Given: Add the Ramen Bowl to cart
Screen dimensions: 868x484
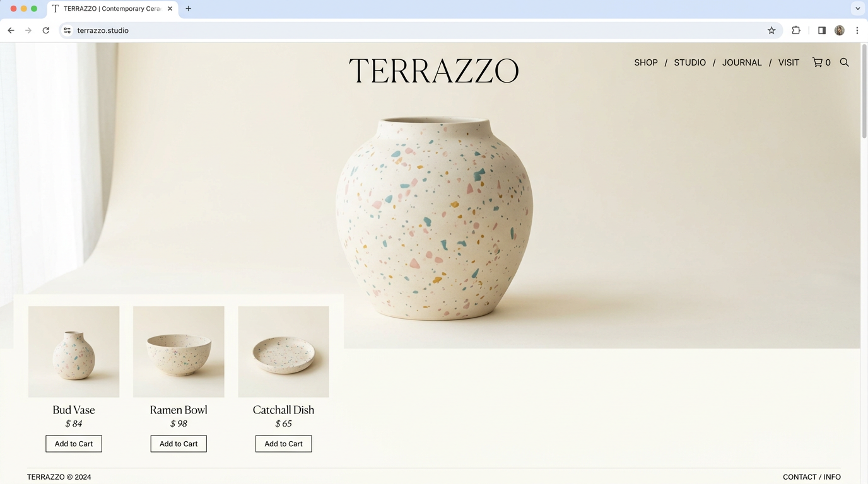Looking at the screenshot, I should 179,444.
